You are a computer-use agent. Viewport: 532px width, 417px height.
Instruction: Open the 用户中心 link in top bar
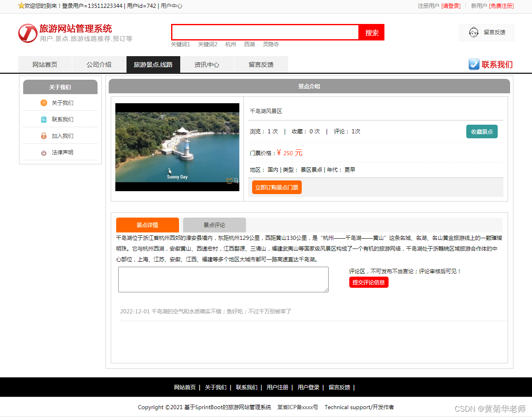click(x=172, y=6)
